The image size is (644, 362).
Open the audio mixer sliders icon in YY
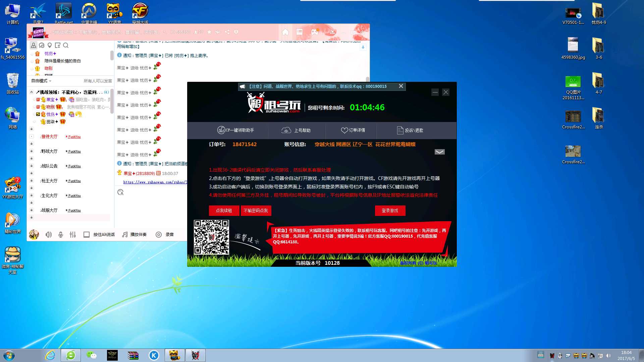73,235
